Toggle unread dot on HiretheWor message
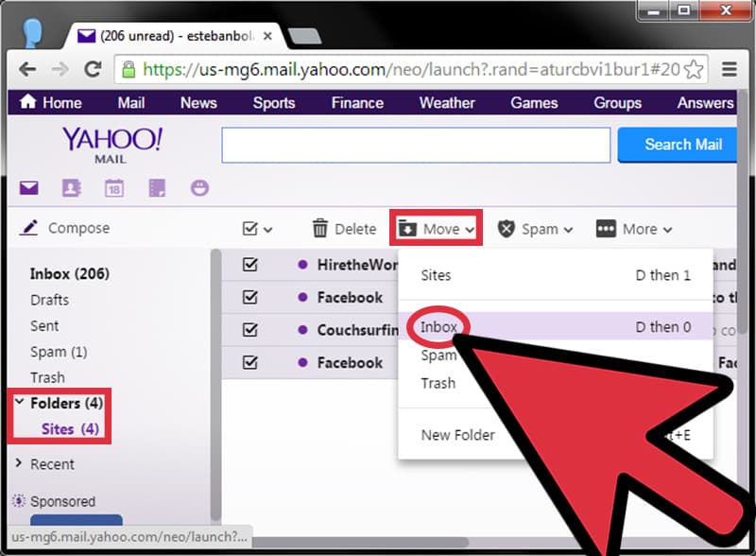756x556 pixels. [302, 265]
